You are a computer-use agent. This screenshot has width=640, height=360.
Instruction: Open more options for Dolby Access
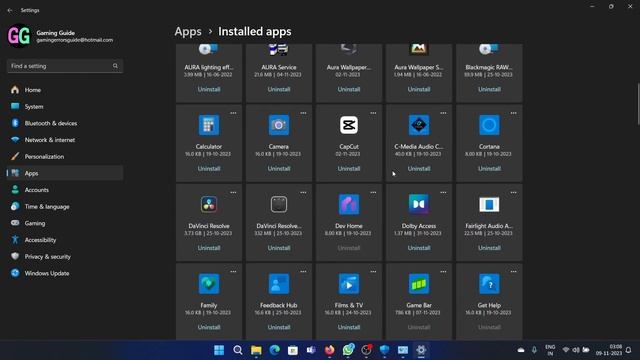coord(443,192)
